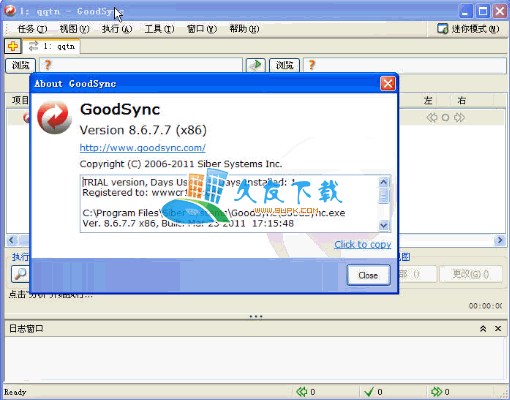Click the add new job plus icon
510x400 pixels.
click(13, 46)
